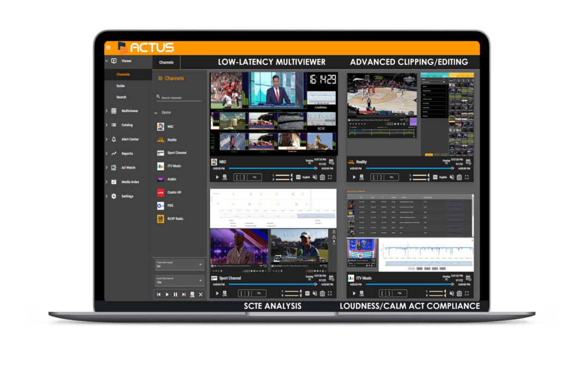Viewport: 588px width, 368px height.
Task: Set mark-out bracket in the NBC player
Action: coord(243,177)
